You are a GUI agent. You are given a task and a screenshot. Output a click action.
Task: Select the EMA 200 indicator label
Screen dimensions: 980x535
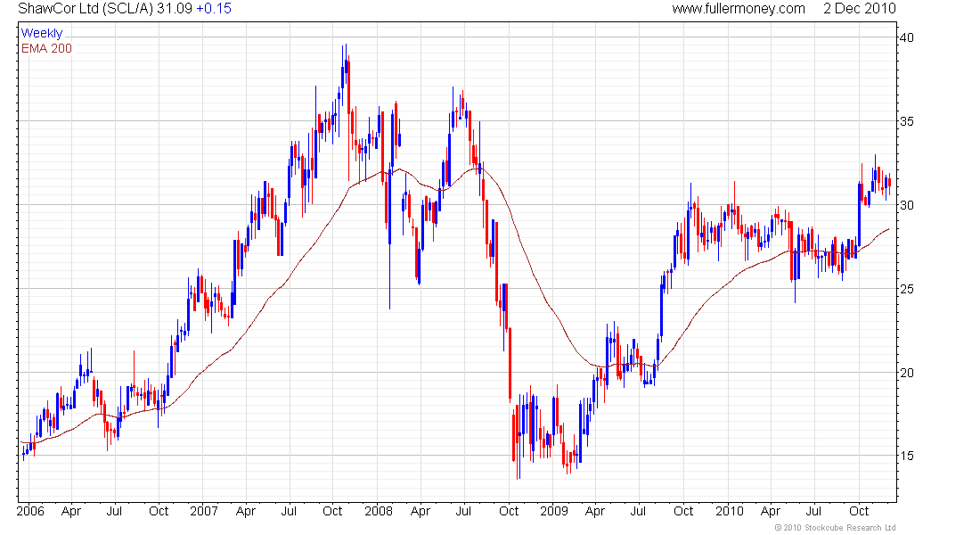tap(46, 48)
